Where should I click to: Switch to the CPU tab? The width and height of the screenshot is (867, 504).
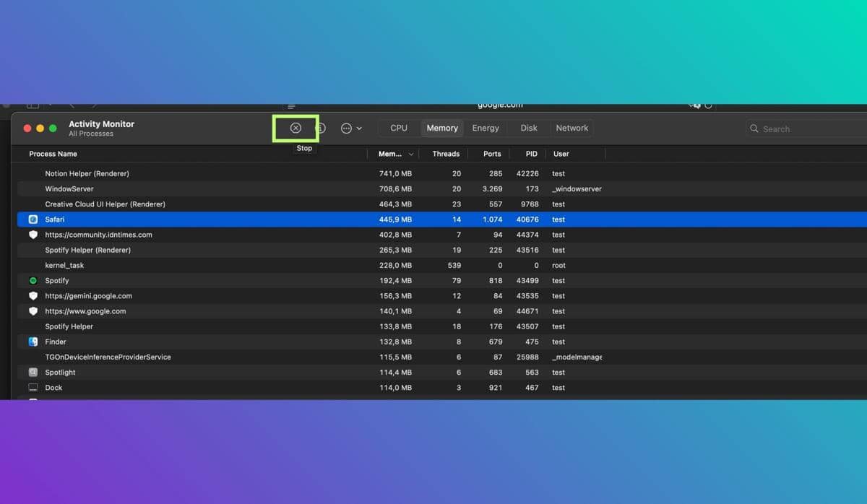click(399, 128)
